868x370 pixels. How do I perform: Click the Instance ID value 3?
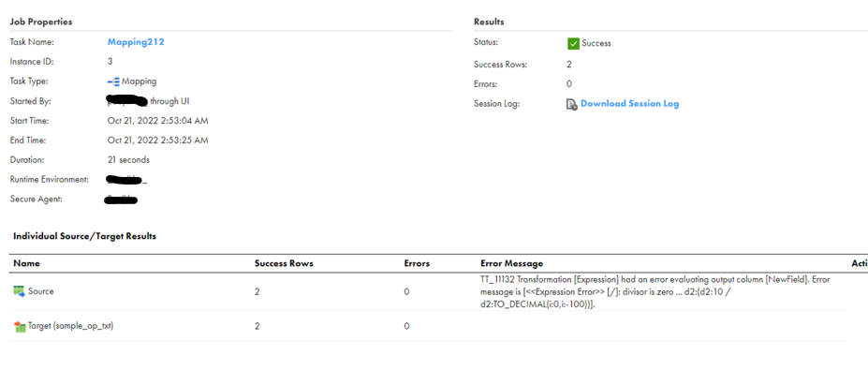pos(110,62)
